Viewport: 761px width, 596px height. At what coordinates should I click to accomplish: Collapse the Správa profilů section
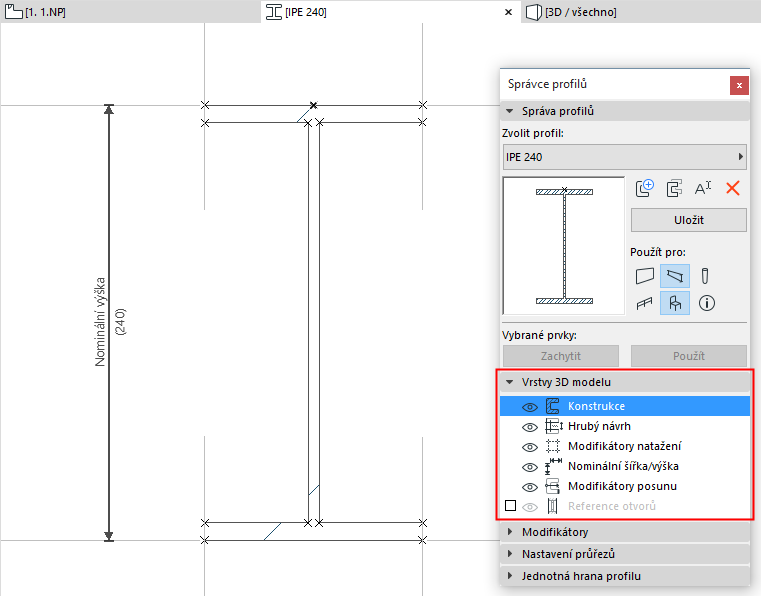(x=510, y=111)
